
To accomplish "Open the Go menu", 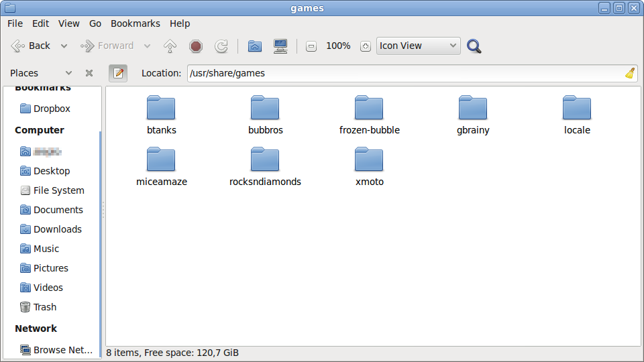I will [x=95, y=23].
